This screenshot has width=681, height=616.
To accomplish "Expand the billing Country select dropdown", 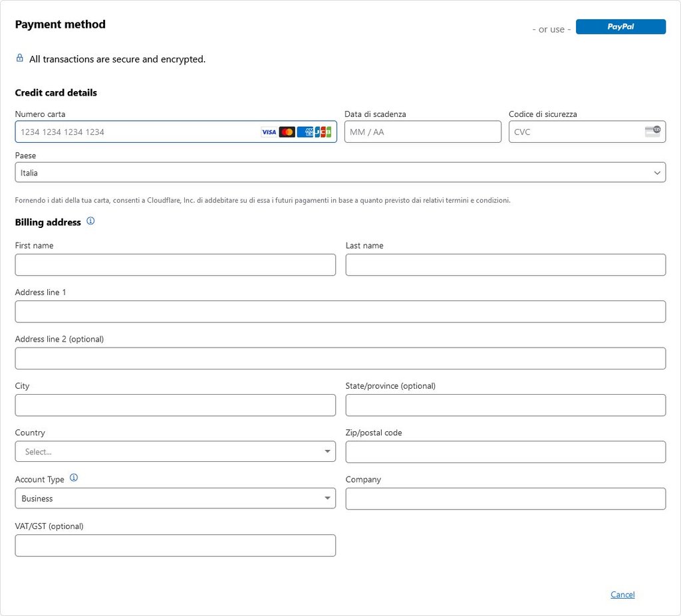I will (x=175, y=451).
